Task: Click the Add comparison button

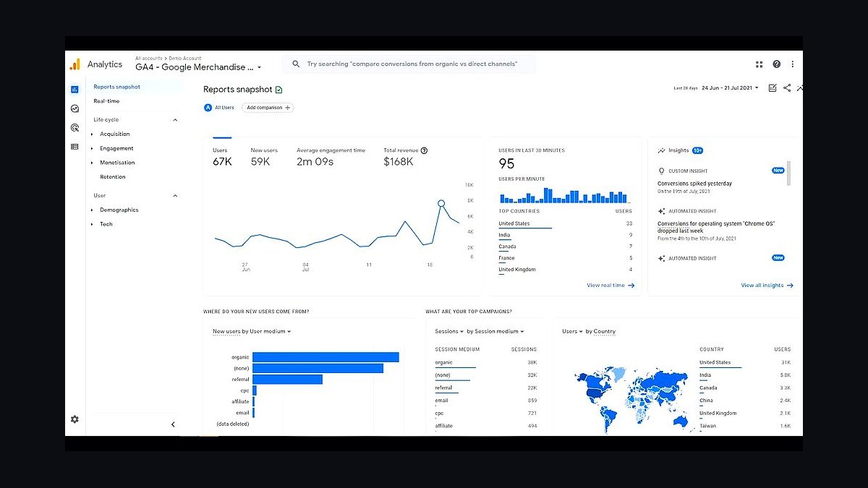Action: point(268,108)
